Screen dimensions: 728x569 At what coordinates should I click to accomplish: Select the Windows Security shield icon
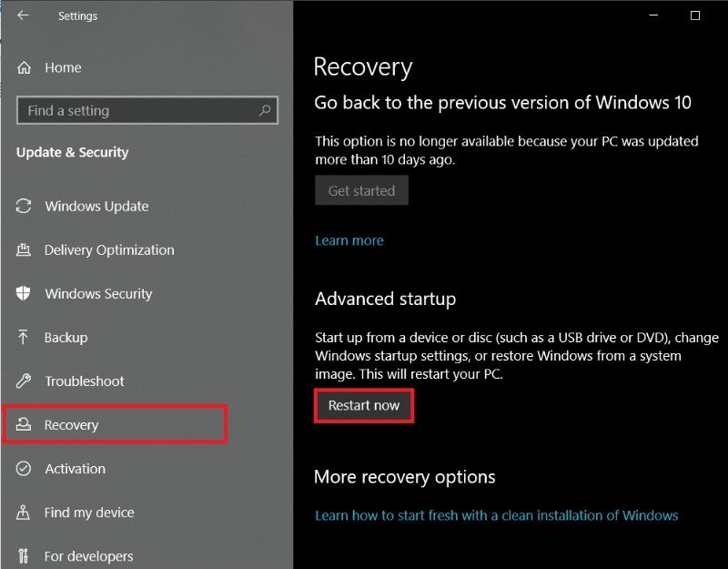pos(25,294)
